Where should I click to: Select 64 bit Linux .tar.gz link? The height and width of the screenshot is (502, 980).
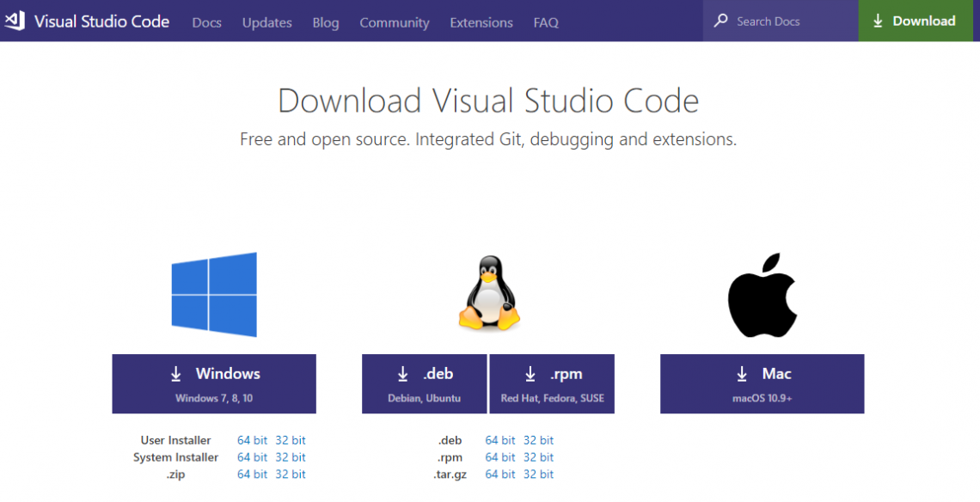(500, 474)
